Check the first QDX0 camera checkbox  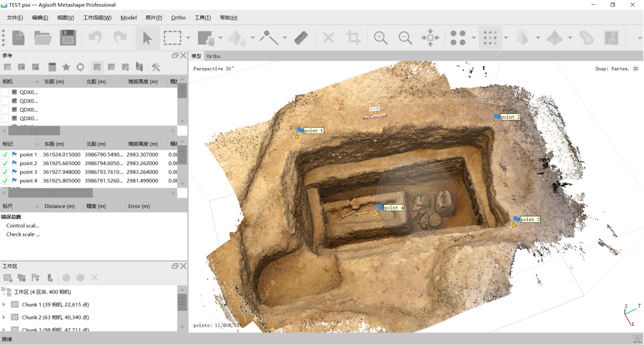point(5,92)
